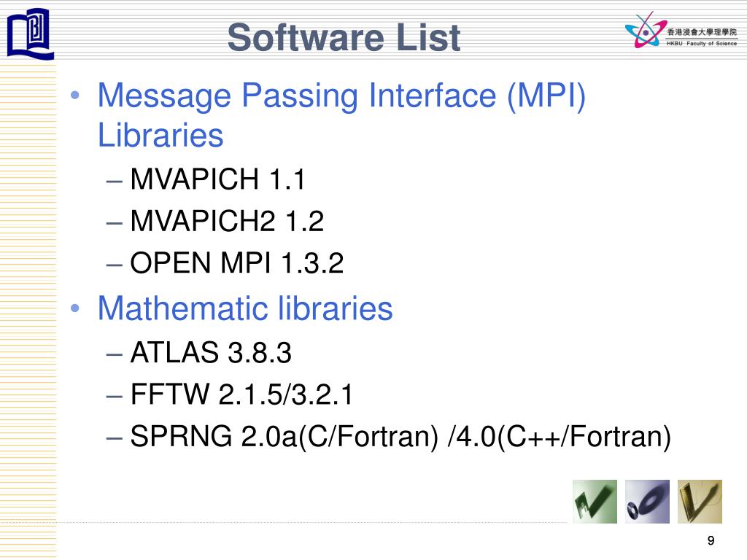Click the Chinese faculty name text
This screenshot has width=747, height=560.
(x=702, y=32)
